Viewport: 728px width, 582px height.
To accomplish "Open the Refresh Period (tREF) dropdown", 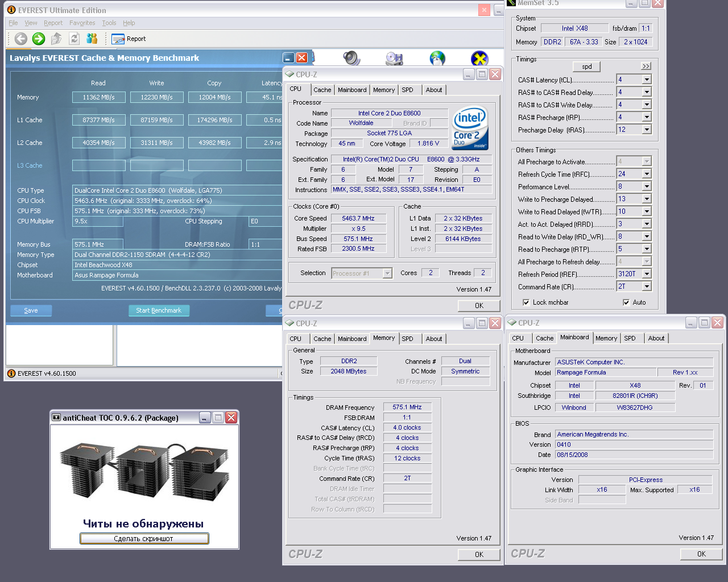I will pos(647,274).
